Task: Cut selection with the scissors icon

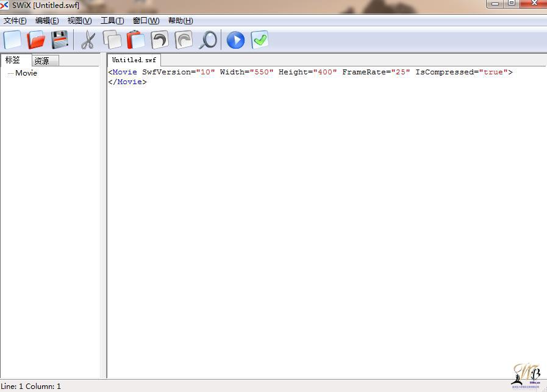Action: [x=88, y=40]
